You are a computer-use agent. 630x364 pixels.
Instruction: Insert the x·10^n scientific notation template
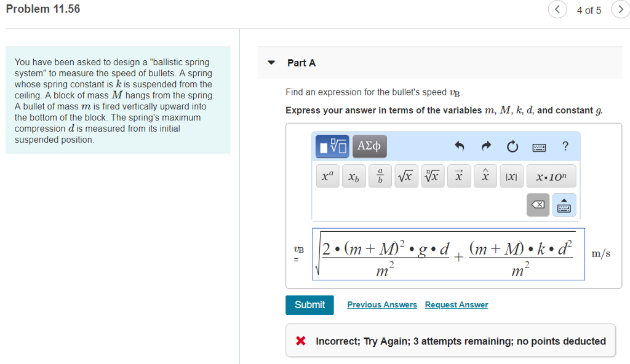tap(551, 176)
